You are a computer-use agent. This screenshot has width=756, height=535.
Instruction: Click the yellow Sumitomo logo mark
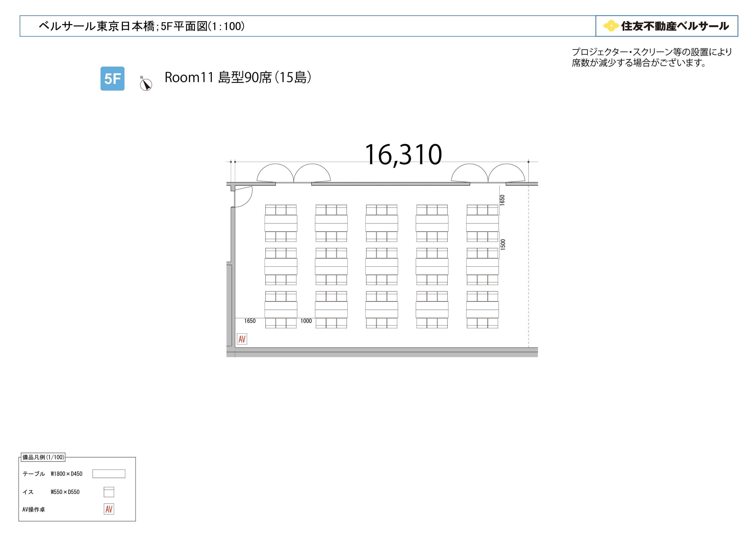pyautogui.click(x=611, y=26)
